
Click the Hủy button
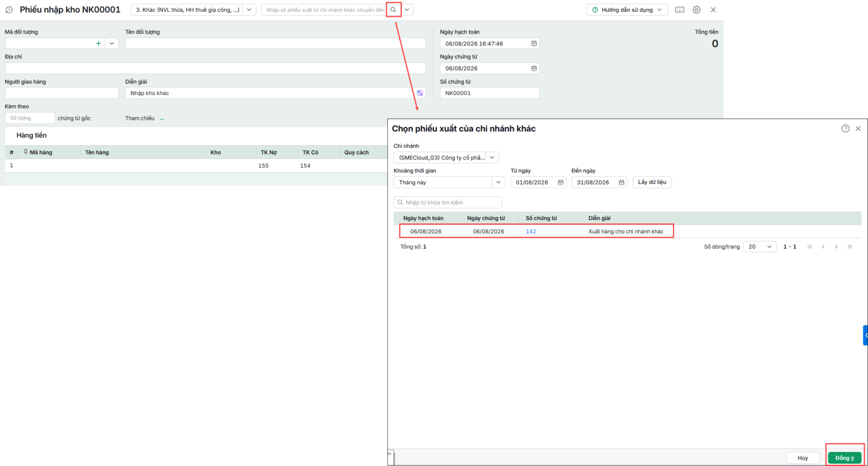coord(803,458)
